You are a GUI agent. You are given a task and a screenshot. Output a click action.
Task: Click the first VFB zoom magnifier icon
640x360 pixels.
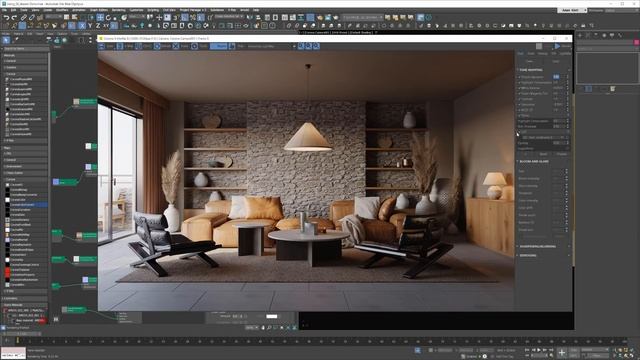coord(301,47)
